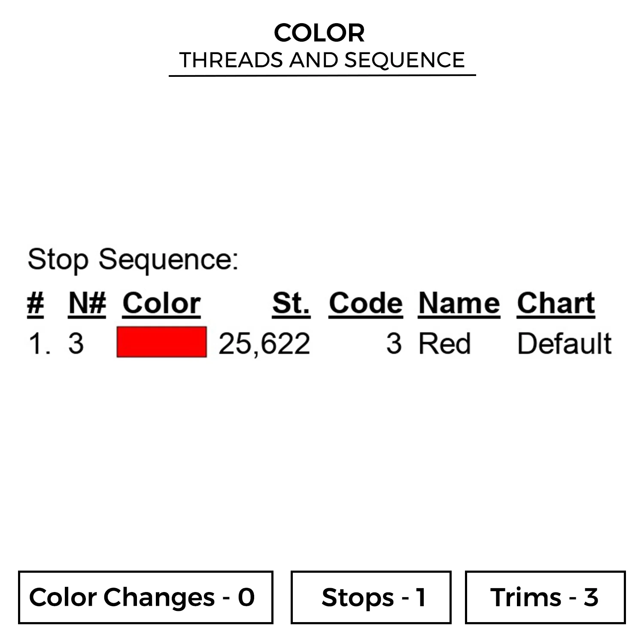Click the red color swatch
Viewport: 644px width, 644px height.
point(161,342)
